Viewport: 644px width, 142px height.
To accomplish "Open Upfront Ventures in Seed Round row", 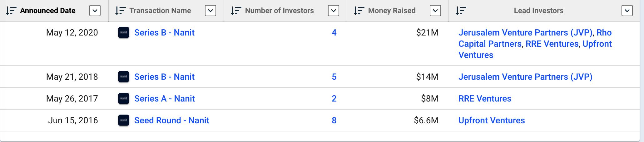I will coord(492,121).
